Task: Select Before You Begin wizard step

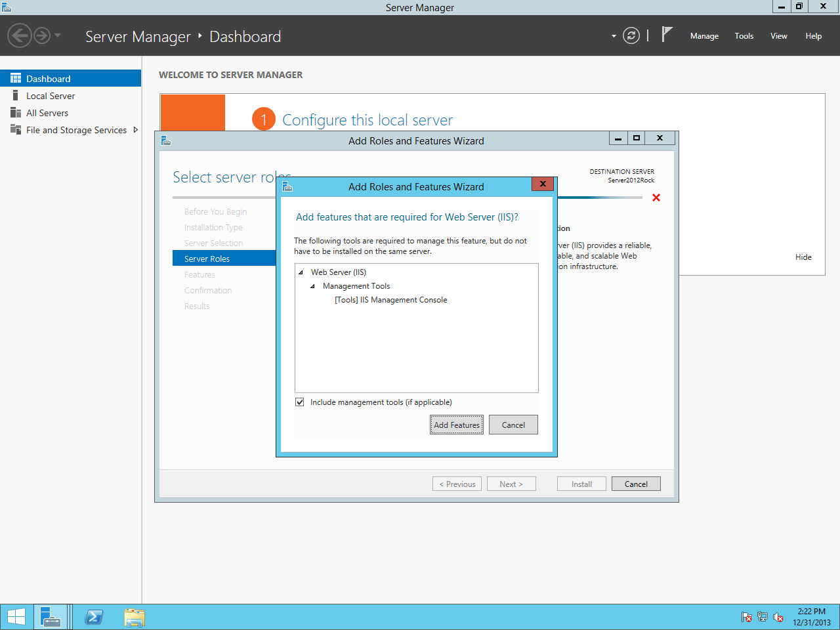Action: pyautogui.click(x=216, y=212)
